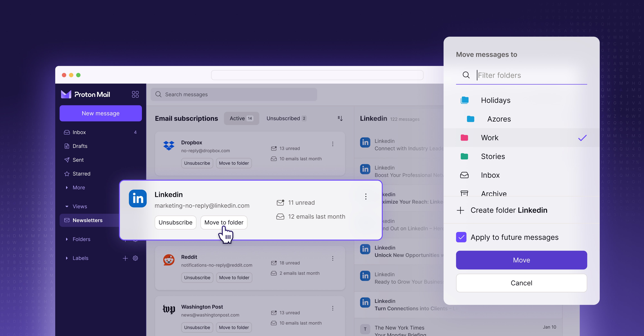
Task: Open Dropbox card three-dot menu
Action: [x=333, y=144]
